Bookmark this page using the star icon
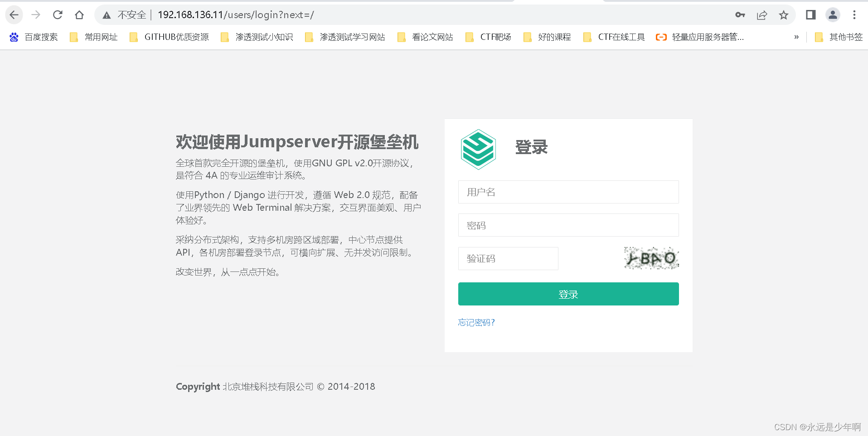The width and height of the screenshot is (868, 436). click(784, 15)
